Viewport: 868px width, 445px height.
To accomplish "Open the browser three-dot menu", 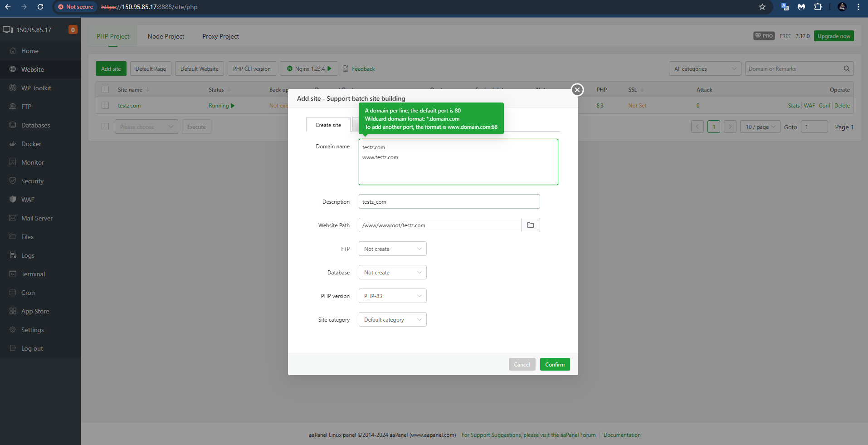I will (x=858, y=7).
